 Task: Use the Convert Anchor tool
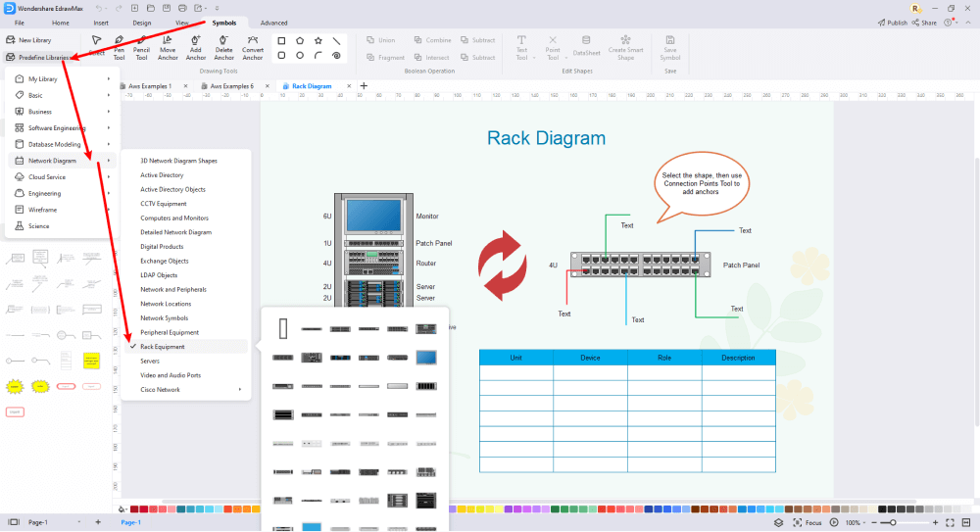click(253, 47)
